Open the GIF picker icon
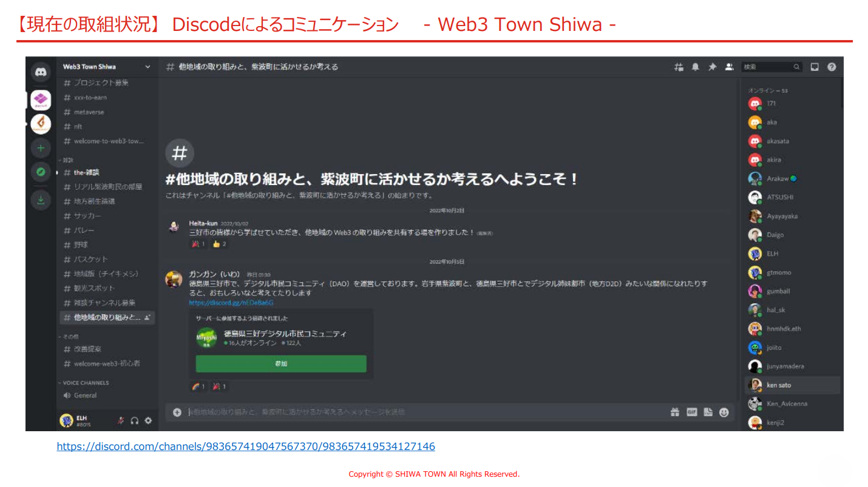 click(691, 412)
